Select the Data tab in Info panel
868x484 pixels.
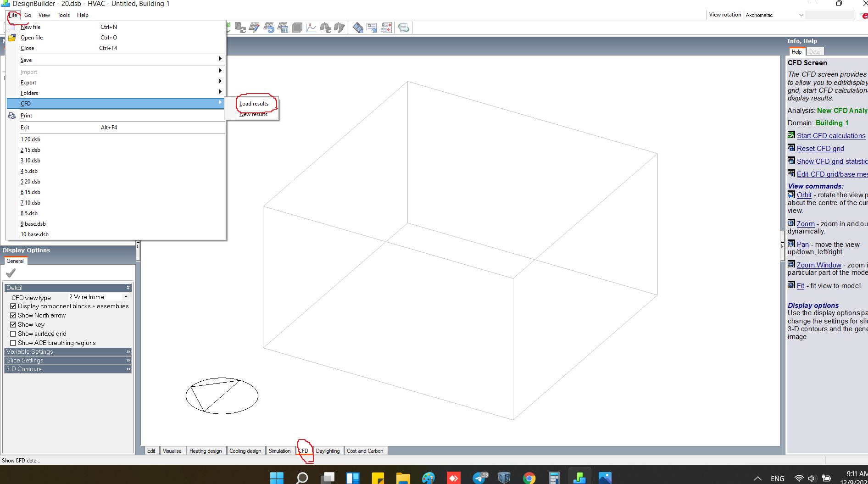click(x=814, y=52)
